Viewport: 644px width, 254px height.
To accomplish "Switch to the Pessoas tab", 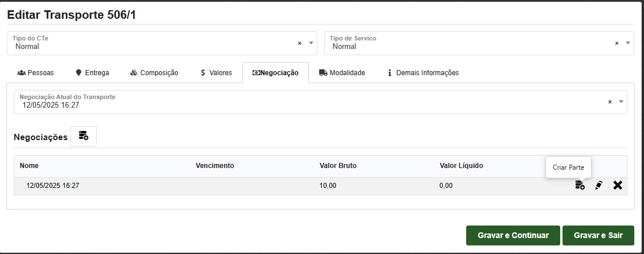I will click(x=36, y=73).
